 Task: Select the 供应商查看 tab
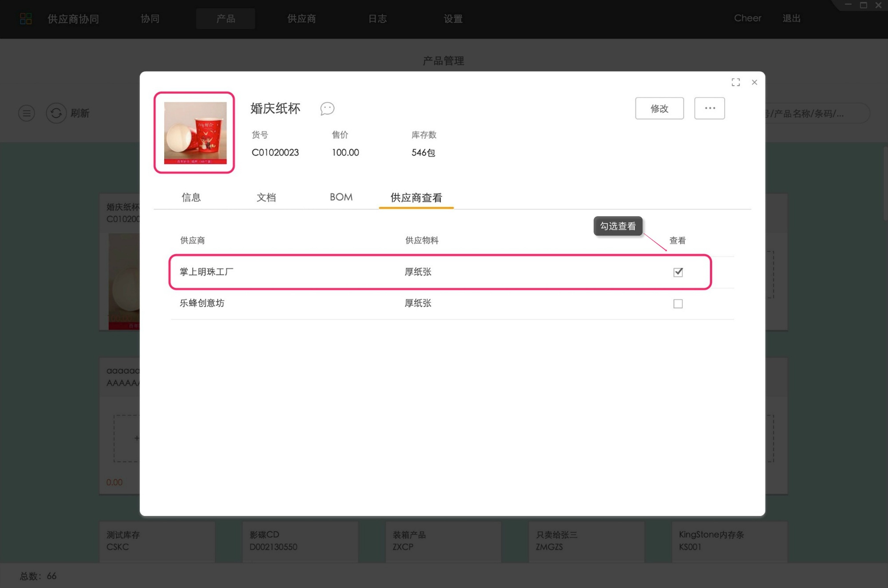coord(416,197)
